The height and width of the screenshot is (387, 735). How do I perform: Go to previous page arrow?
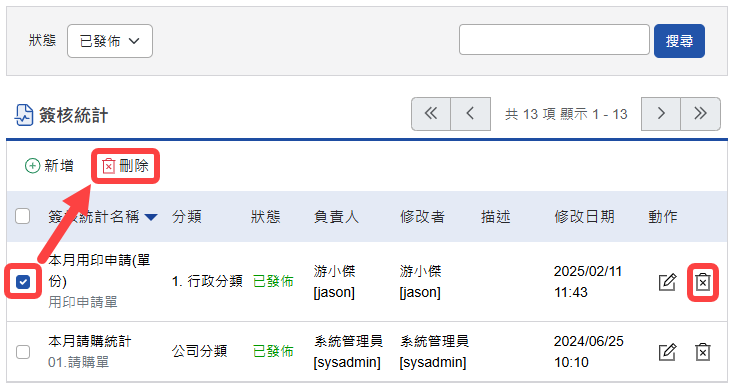point(470,114)
